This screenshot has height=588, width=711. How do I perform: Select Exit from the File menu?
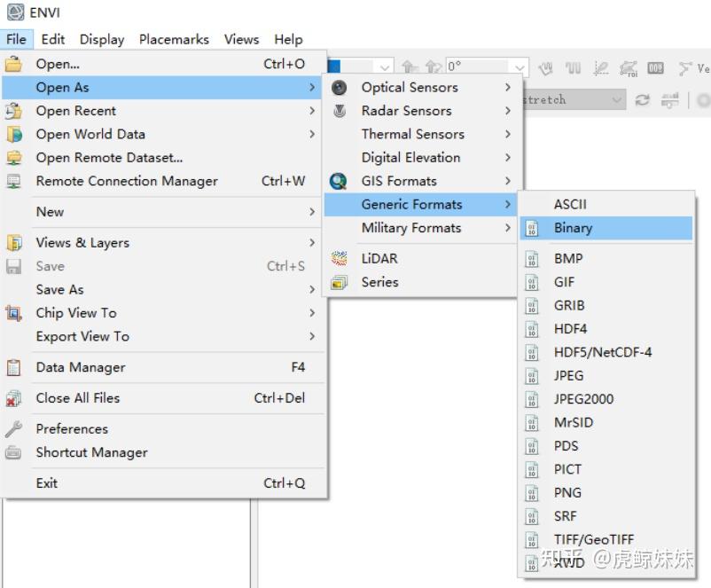point(164,483)
